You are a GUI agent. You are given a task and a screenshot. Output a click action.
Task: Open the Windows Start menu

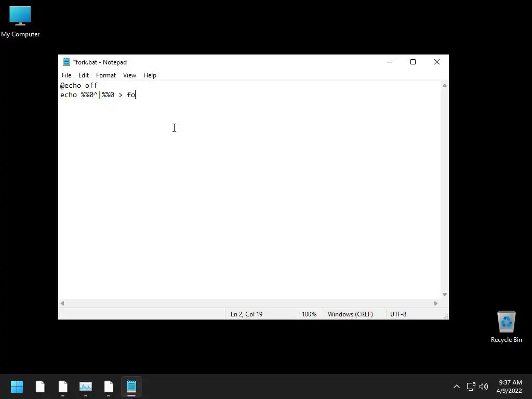[17, 387]
